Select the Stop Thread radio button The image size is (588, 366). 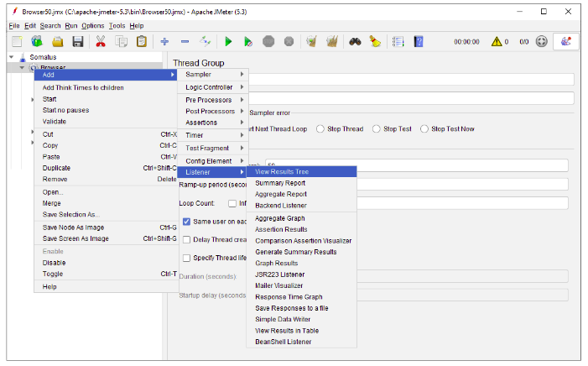tap(320, 129)
